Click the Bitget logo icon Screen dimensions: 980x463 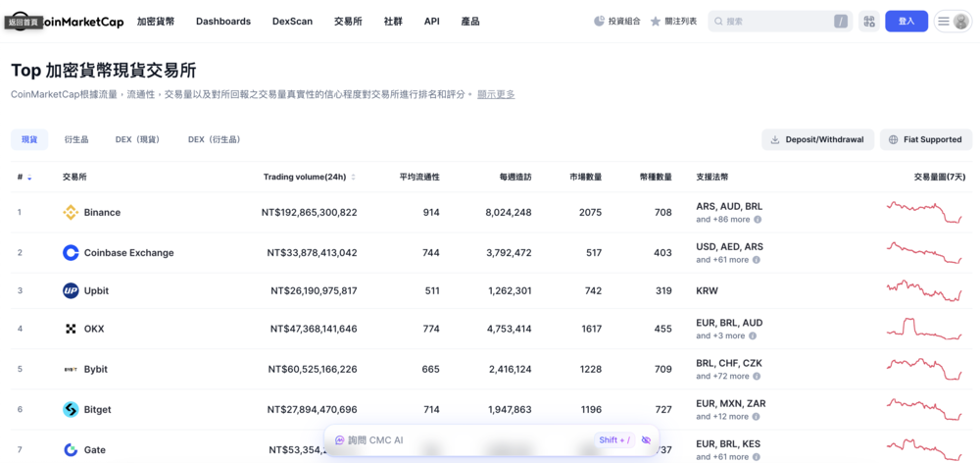71,410
